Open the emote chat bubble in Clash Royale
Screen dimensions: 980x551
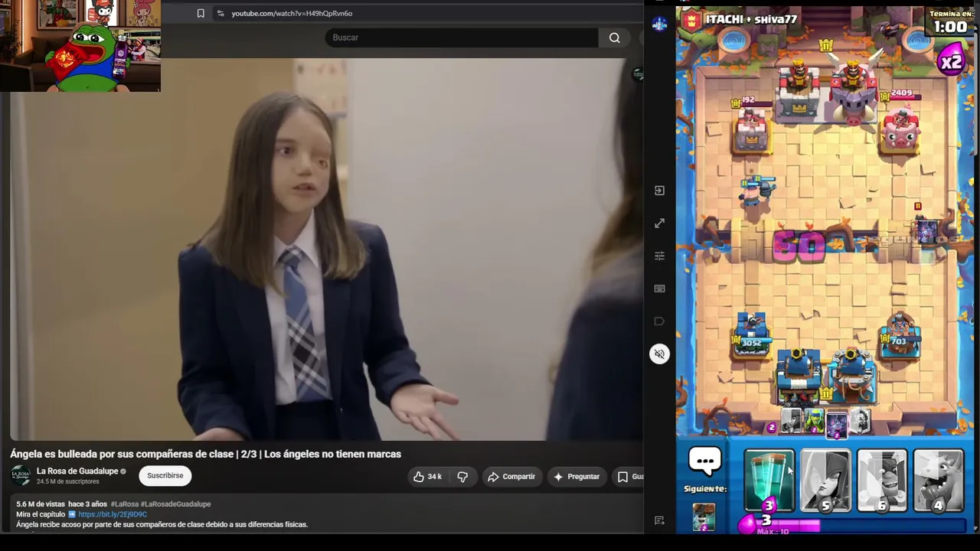click(x=705, y=462)
